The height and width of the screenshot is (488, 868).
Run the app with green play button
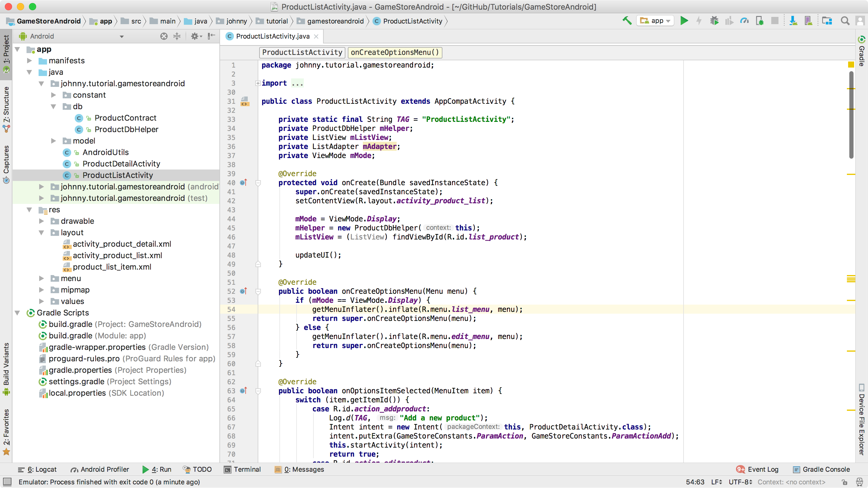[684, 21]
